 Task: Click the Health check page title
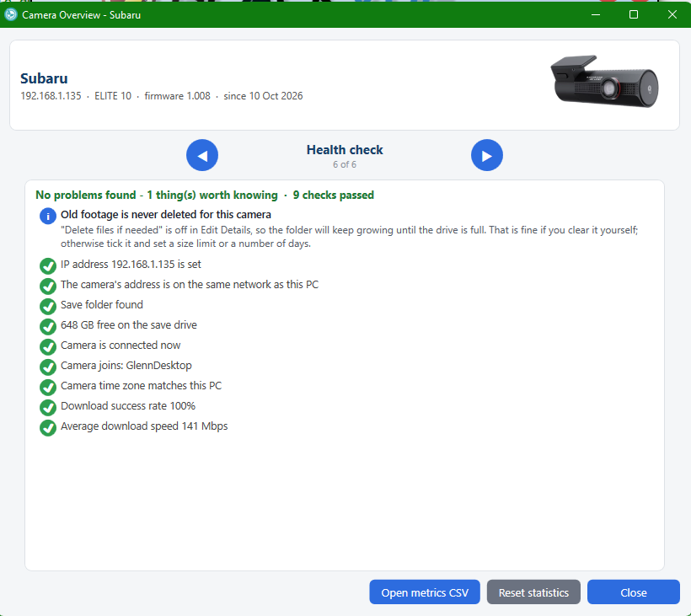click(345, 150)
